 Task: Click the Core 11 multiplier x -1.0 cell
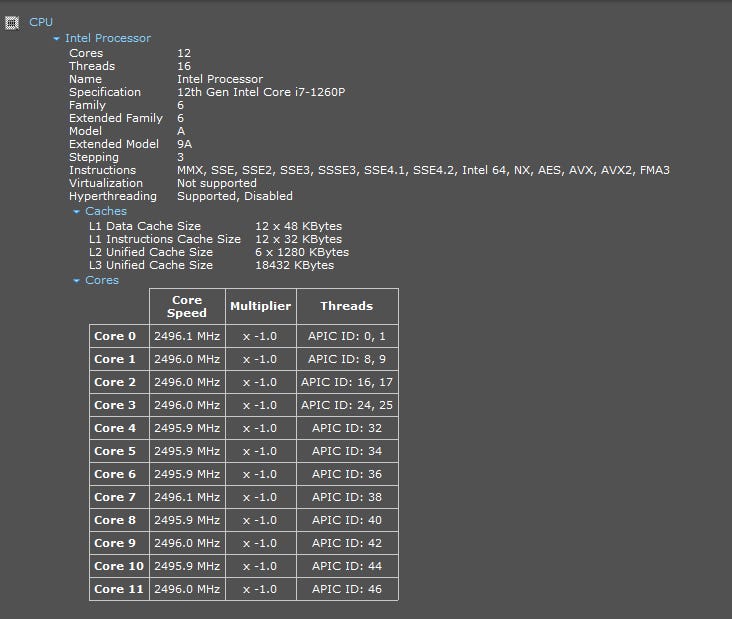point(260,589)
